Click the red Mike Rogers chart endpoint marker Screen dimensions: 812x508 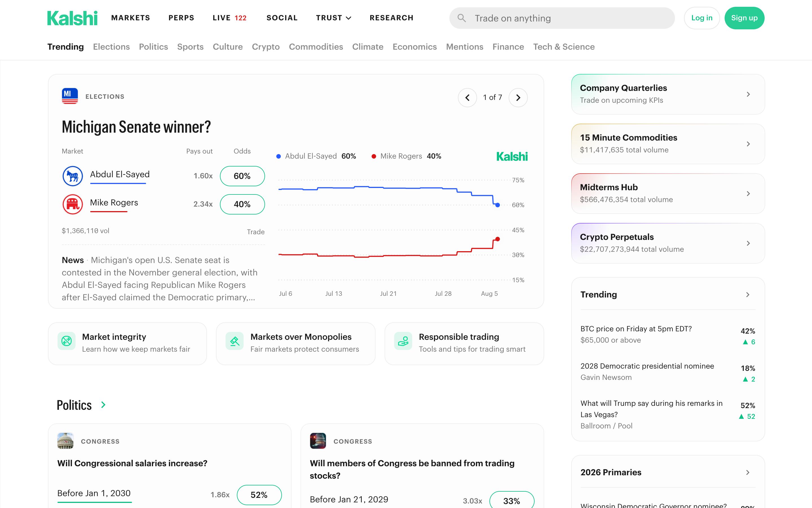tap(498, 239)
